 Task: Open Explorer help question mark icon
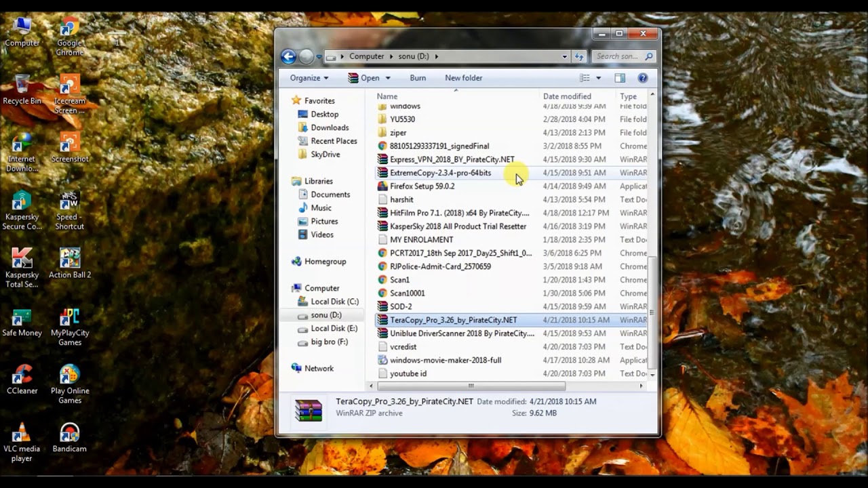tap(643, 78)
